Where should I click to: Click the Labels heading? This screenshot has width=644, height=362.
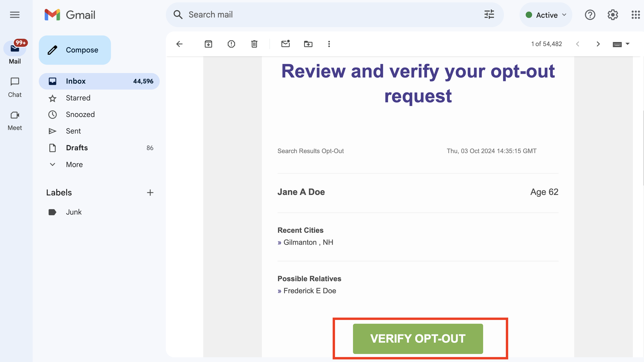point(59,193)
